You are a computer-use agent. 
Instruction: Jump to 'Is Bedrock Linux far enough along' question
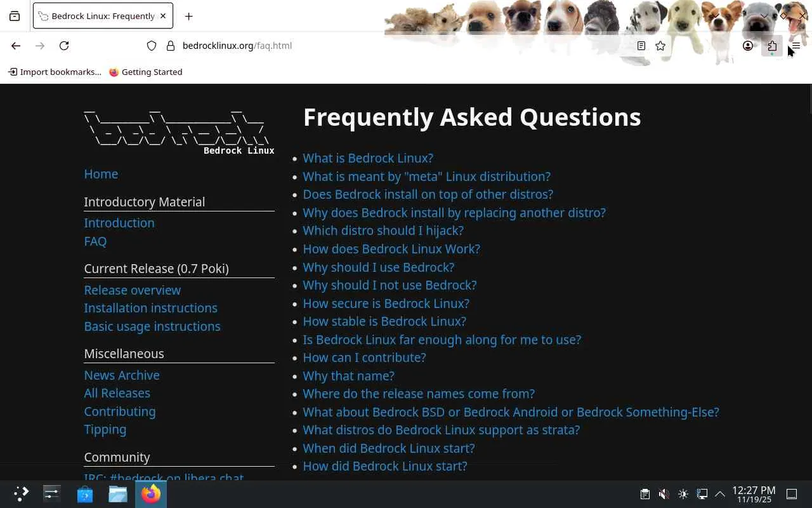(442, 340)
